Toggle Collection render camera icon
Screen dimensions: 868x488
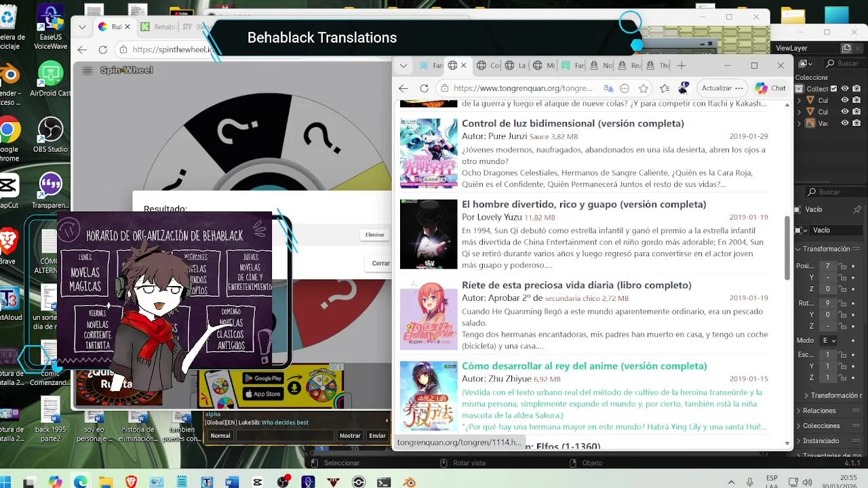(856, 89)
